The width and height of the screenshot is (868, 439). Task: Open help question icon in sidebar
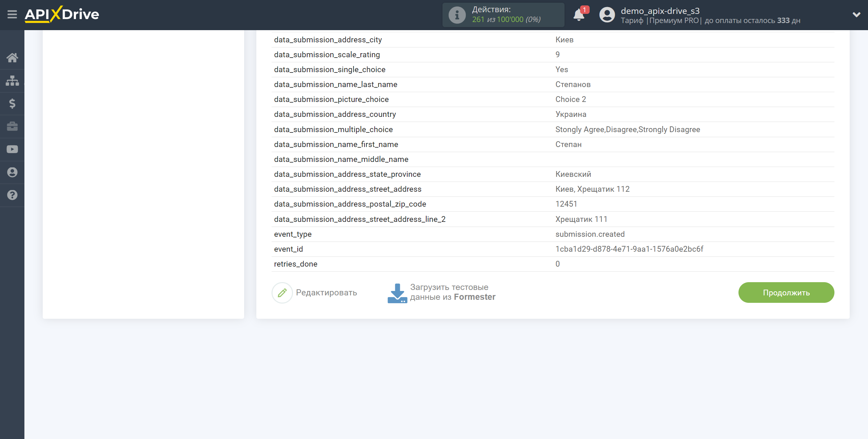tap(12, 195)
